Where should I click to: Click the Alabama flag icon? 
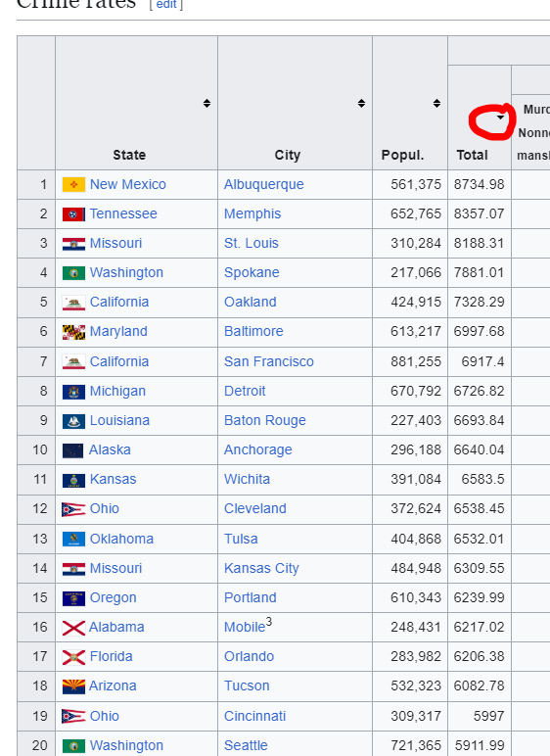[x=73, y=628]
